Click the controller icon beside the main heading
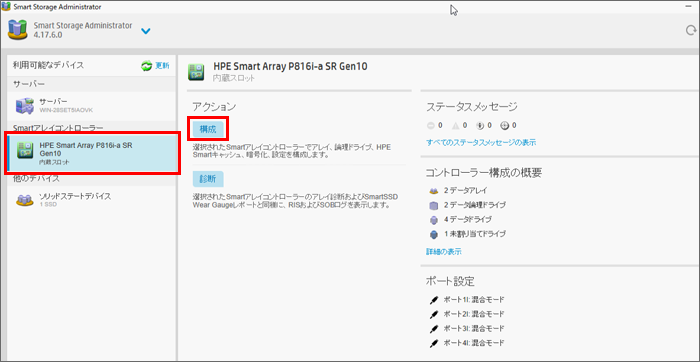The image size is (700, 362). click(196, 71)
